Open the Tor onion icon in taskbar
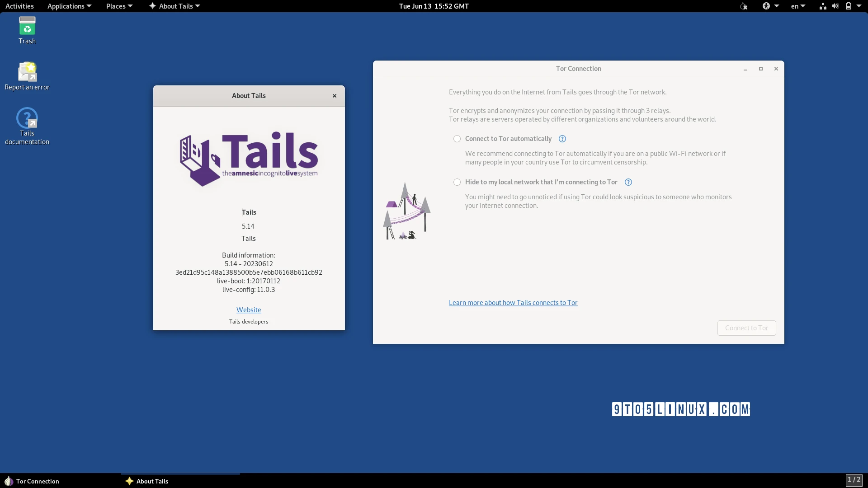Screen dimensions: 868x488 tap(8, 481)
